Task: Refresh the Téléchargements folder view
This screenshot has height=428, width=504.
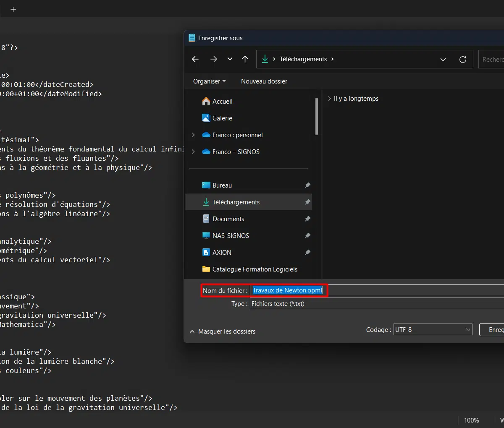Action: tap(463, 60)
